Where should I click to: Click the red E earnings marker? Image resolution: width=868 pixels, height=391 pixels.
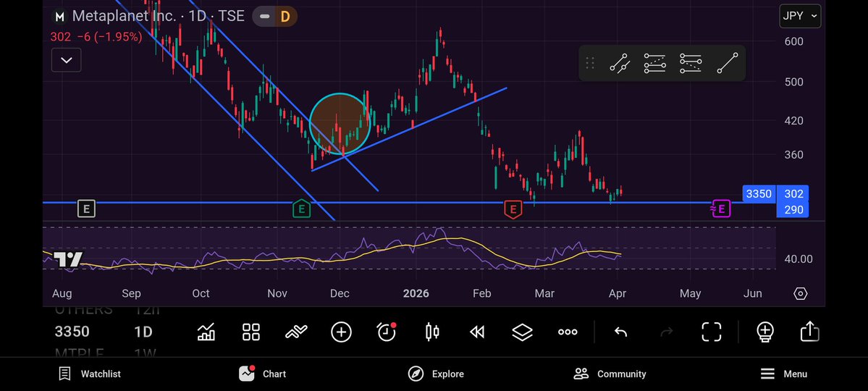click(x=513, y=209)
